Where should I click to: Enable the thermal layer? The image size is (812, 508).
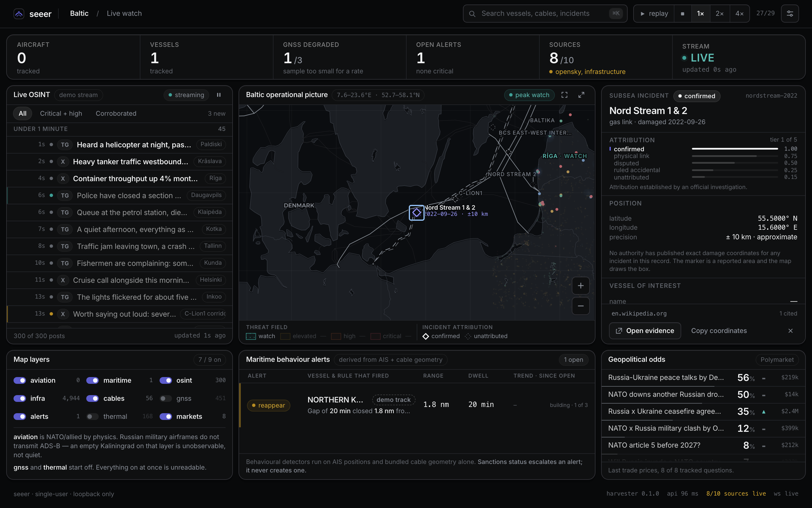coord(92,417)
